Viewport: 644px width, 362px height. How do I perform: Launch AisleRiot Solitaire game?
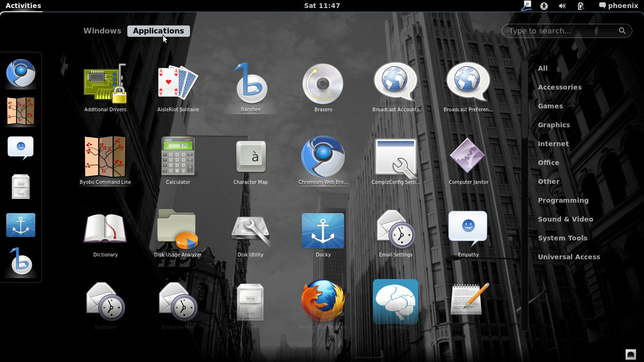(178, 88)
